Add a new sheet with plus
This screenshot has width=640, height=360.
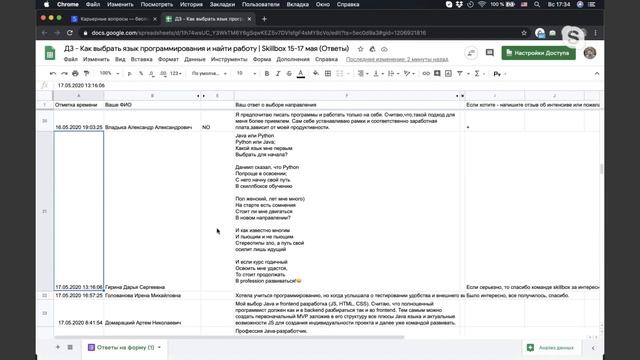coord(58,347)
